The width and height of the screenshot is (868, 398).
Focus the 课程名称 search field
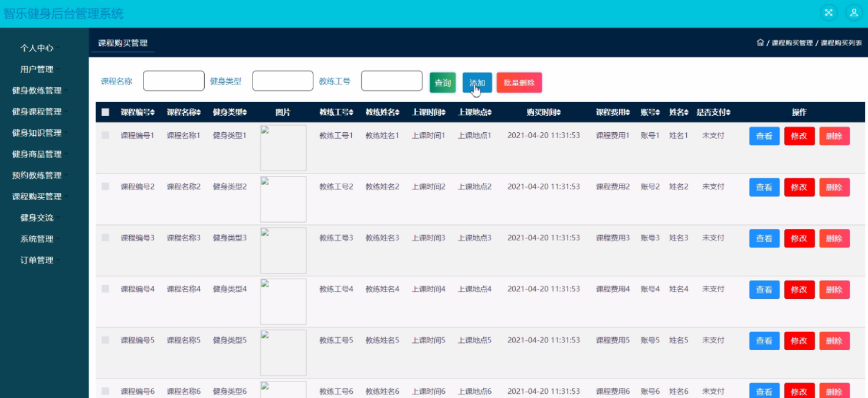pyautogui.click(x=173, y=81)
